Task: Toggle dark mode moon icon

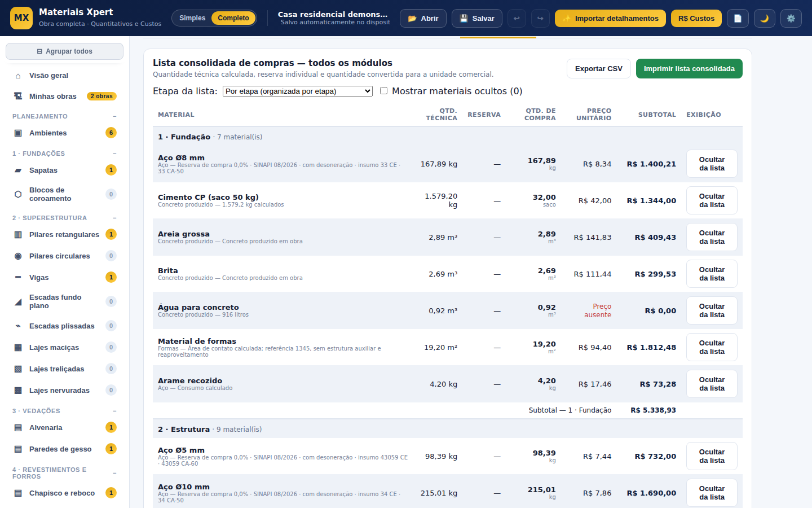Action: point(765,19)
